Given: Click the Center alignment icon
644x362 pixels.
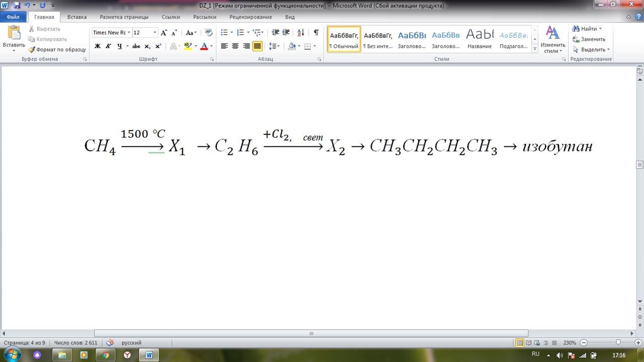Looking at the screenshot, I should (x=235, y=46).
